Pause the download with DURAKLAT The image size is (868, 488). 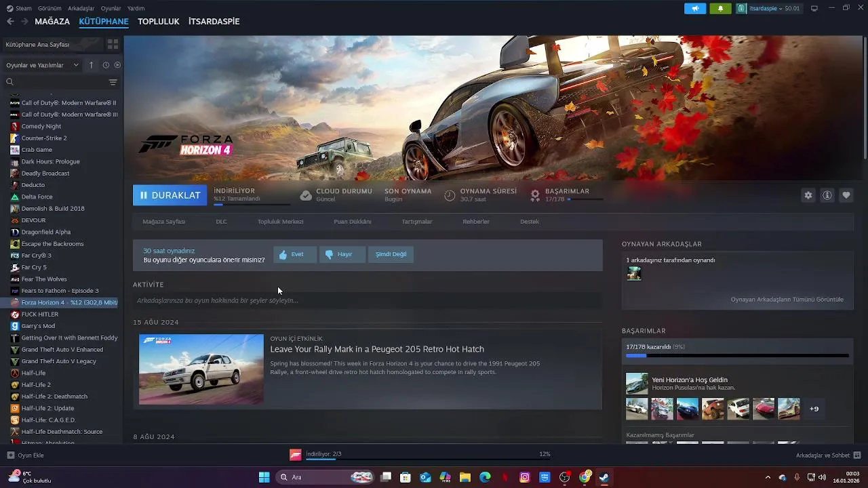[x=170, y=195]
